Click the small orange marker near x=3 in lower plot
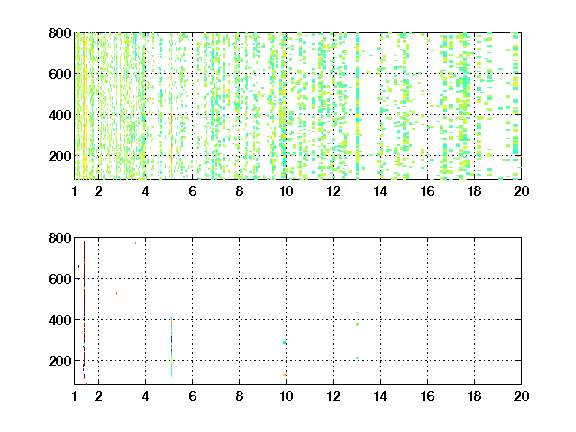The image size is (576, 432). [x=116, y=294]
